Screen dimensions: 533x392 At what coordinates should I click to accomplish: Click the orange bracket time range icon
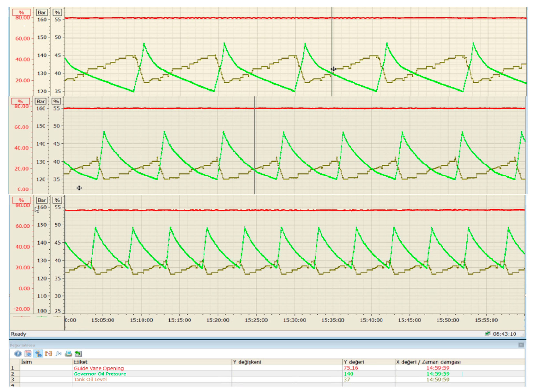point(48,354)
